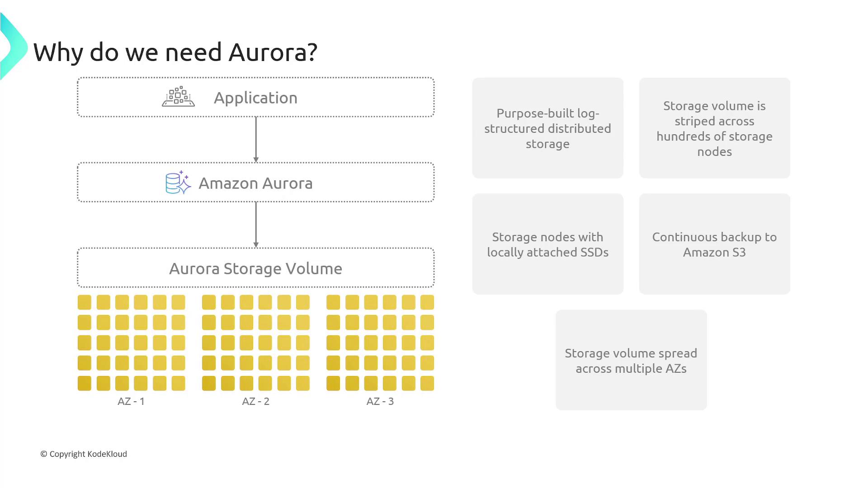Image resolution: width=868 pixels, height=488 pixels.
Task: Click the Application icon in the top box
Action: pos(178,97)
